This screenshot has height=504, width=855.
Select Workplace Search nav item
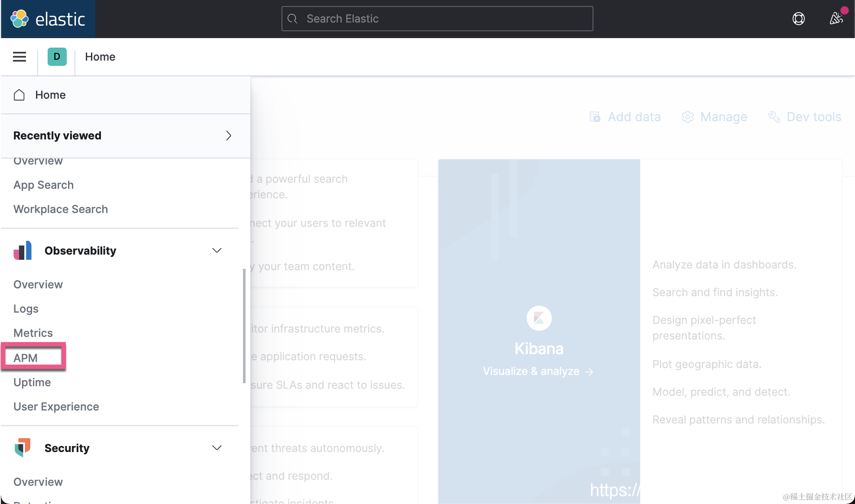click(61, 209)
